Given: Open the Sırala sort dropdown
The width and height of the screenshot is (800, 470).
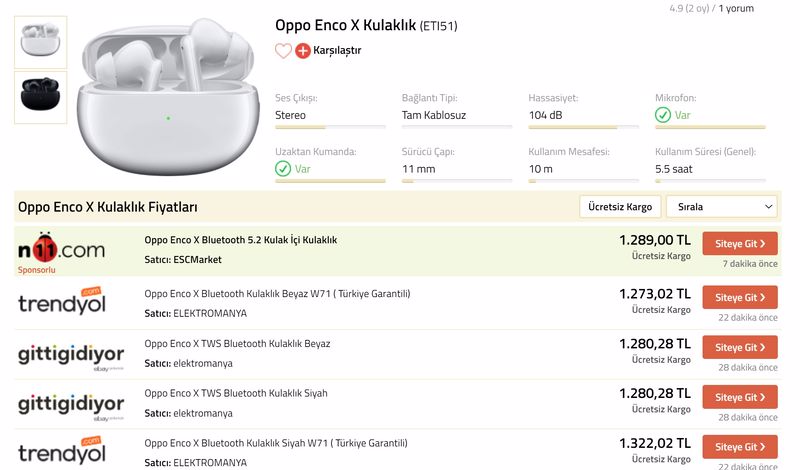Looking at the screenshot, I should (x=721, y=207).
